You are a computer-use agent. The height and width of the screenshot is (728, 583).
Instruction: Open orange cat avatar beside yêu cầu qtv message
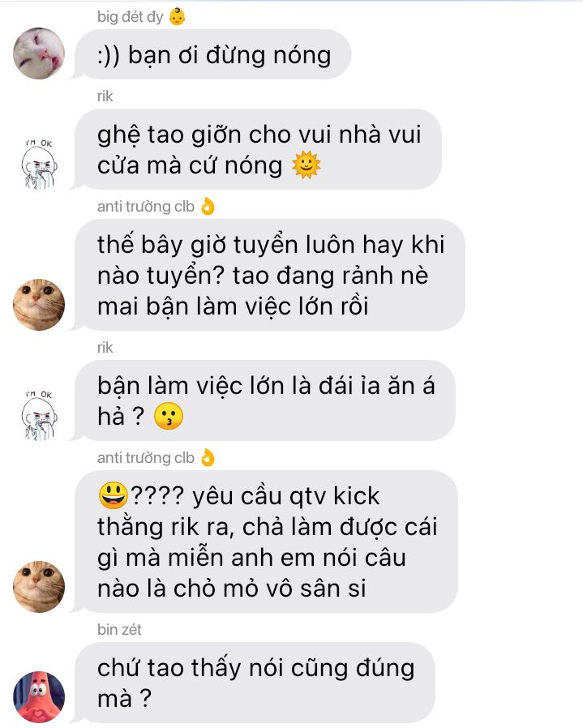tap(39, 586)
